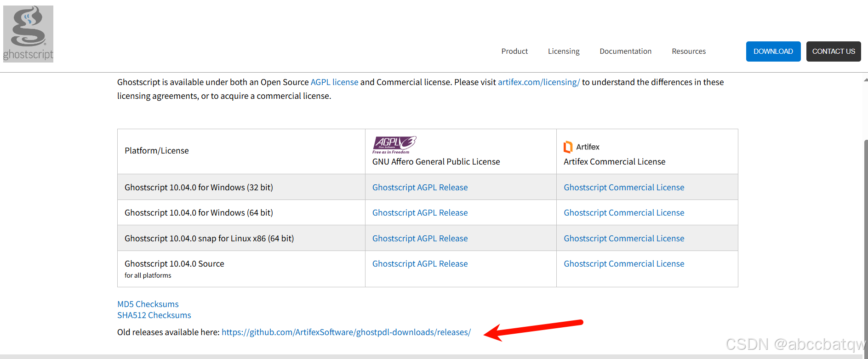Viewport: 868px width, 359px height.
Task: Download AGPL Release for Source
Action: tap(420, 264)
